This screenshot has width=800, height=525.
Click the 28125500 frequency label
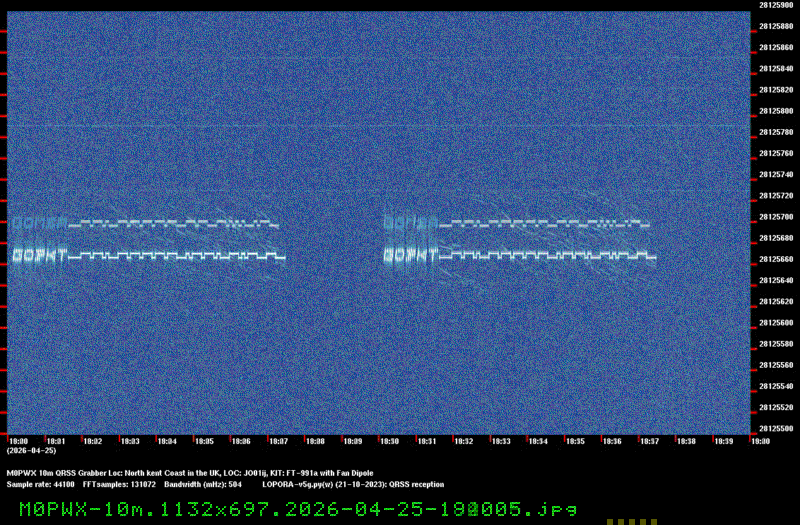tap(776, 429)
